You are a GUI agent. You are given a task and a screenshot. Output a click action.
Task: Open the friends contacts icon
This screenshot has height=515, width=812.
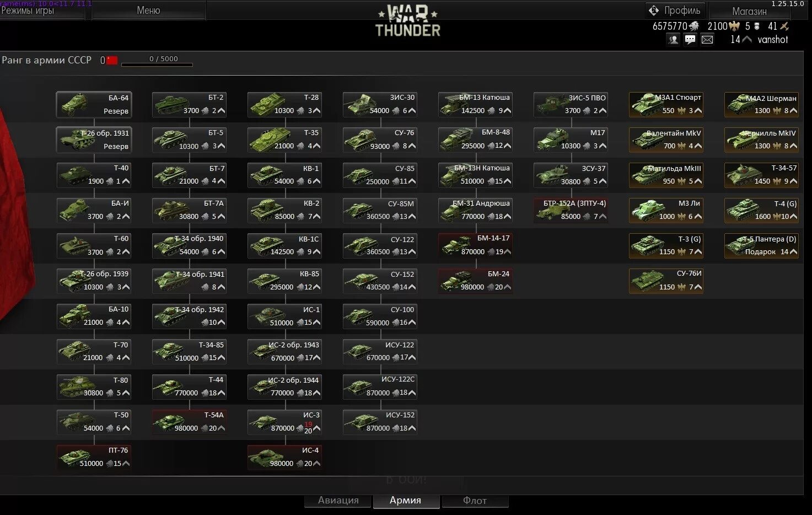click(673, 40)
